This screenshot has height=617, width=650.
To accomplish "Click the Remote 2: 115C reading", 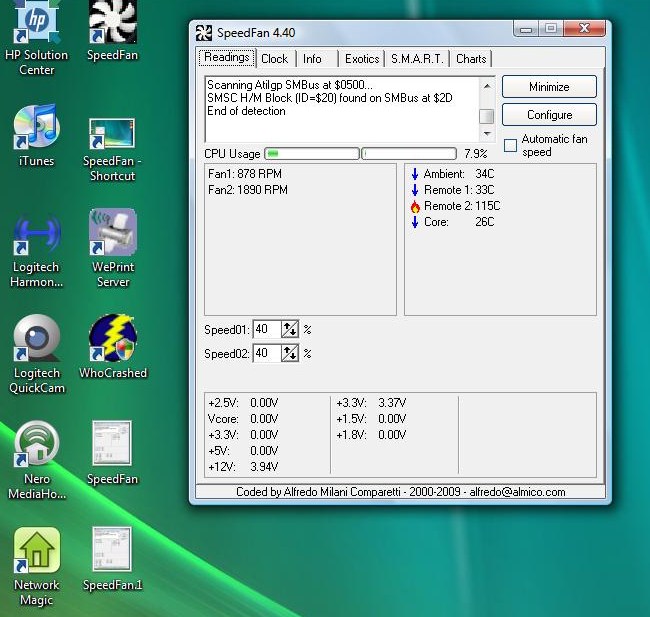I will point(462,206).
